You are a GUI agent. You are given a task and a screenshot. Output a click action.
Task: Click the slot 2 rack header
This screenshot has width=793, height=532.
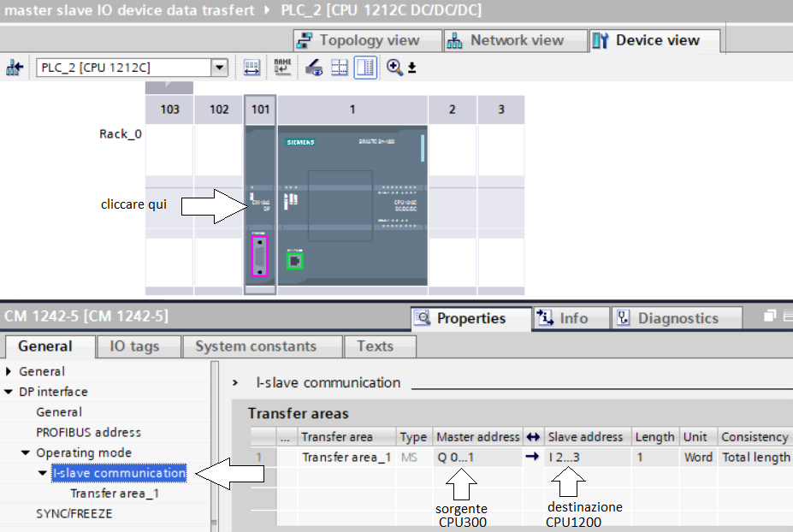[x=453, y=109]
